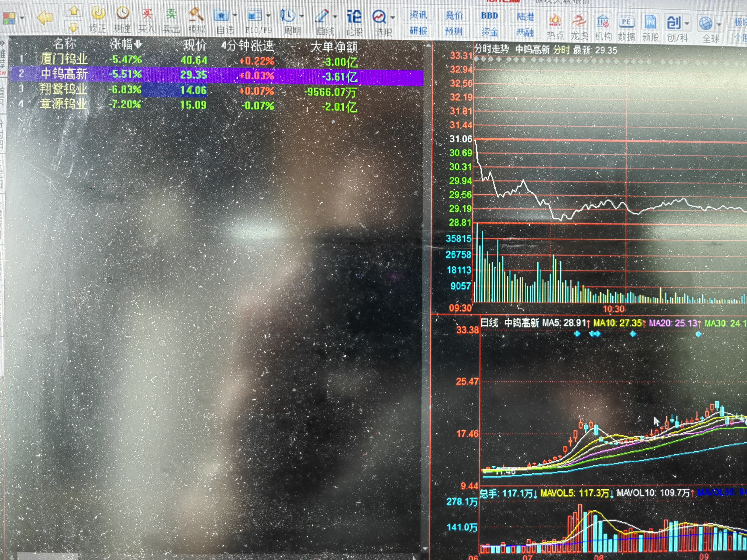Select the 厦门钨业 stock row
Image resolution: width=747 pixels, height=560 pixels.
pos(64,59)
